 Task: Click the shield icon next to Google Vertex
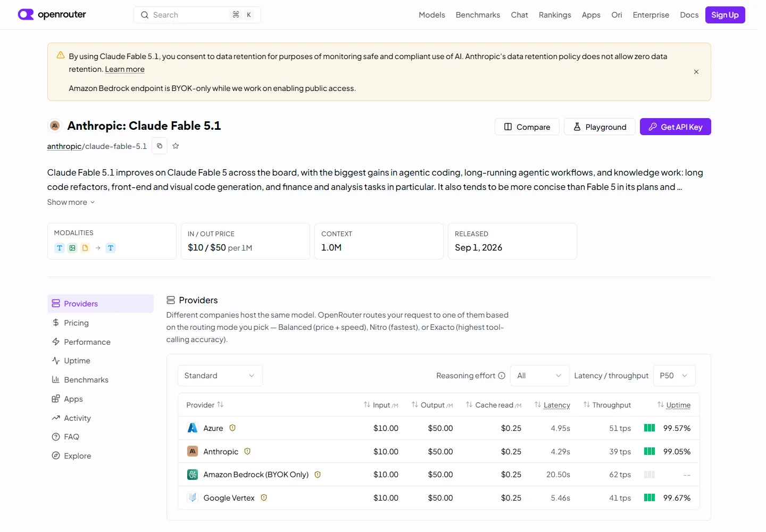coord(264,498)
